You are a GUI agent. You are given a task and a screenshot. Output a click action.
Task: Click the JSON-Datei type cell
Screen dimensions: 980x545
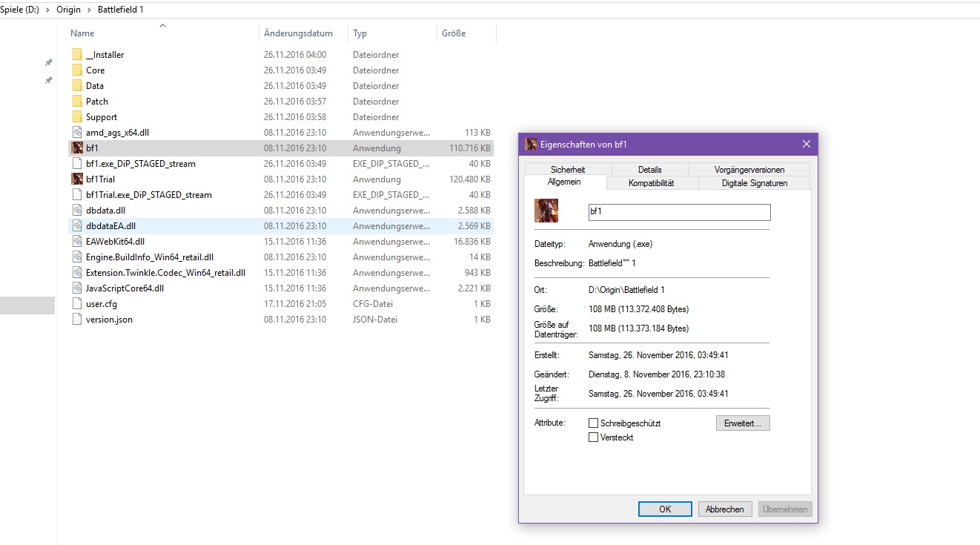point(375,320)
